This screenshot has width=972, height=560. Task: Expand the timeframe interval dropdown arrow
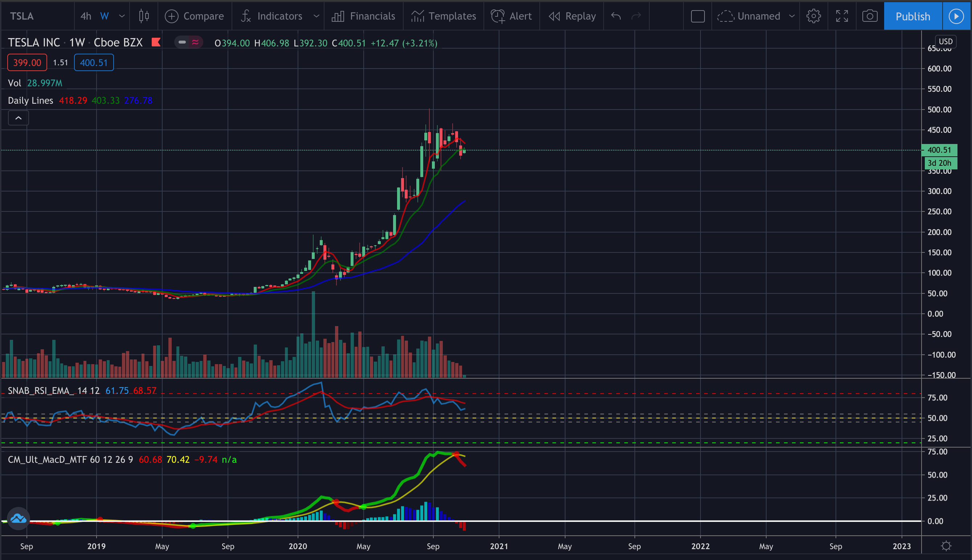point(122,16)
